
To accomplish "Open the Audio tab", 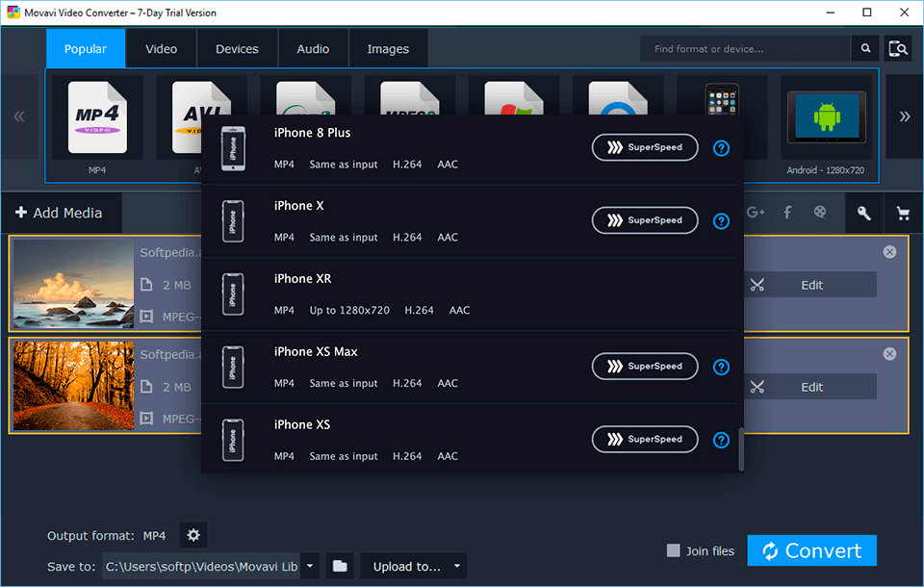I will (313, 48).
